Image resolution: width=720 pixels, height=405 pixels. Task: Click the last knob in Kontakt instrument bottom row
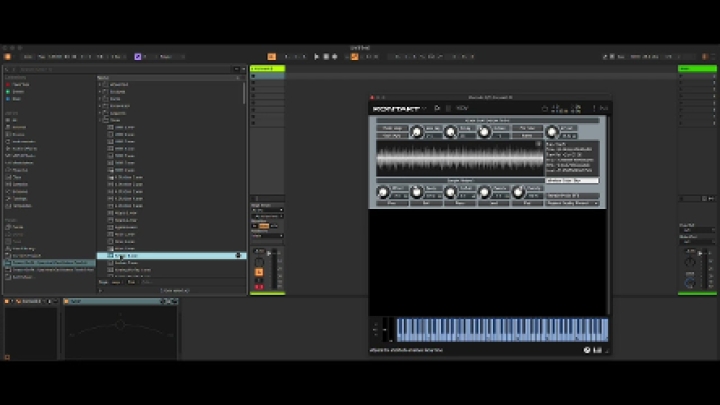(518, 192)
